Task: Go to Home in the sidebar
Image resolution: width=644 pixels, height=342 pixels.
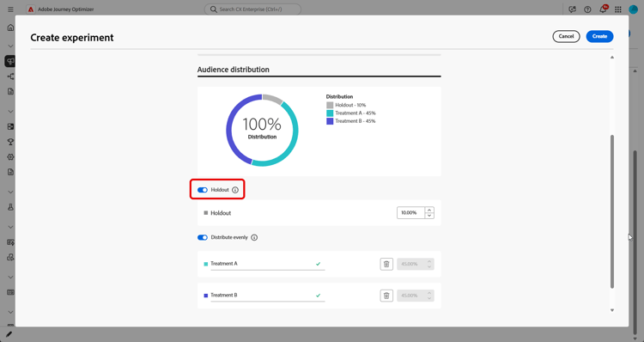Action: [x=10, y=27]
